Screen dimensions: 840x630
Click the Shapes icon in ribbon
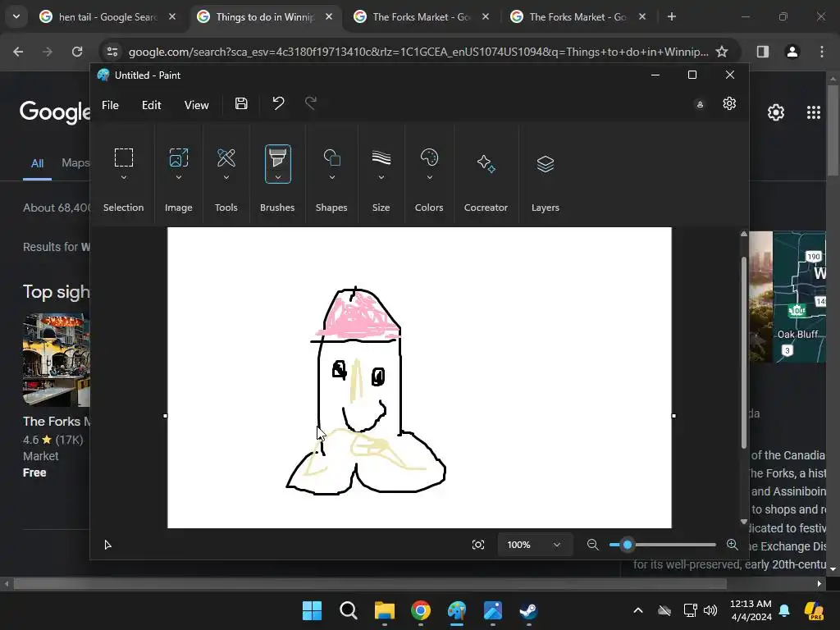tap(331, 157)
